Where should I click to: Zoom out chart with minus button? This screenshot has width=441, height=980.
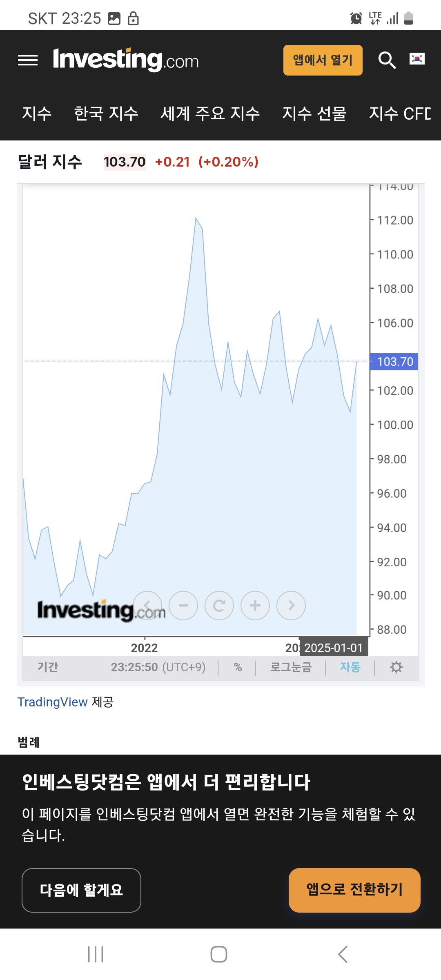click(183, 606)
